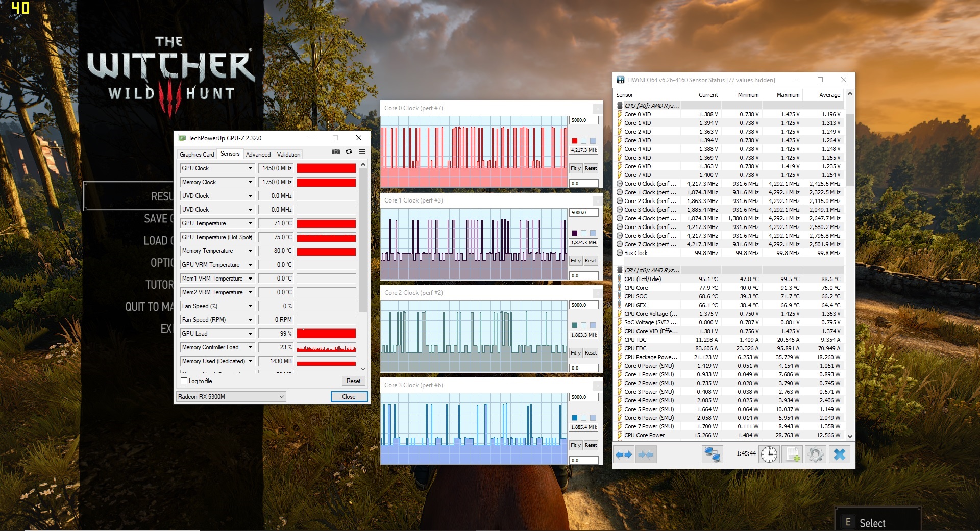Viewport: 980px width, 531px height.
Task: Click teal color swatch on Core 2 graph
Action: (x=574, y=325)
